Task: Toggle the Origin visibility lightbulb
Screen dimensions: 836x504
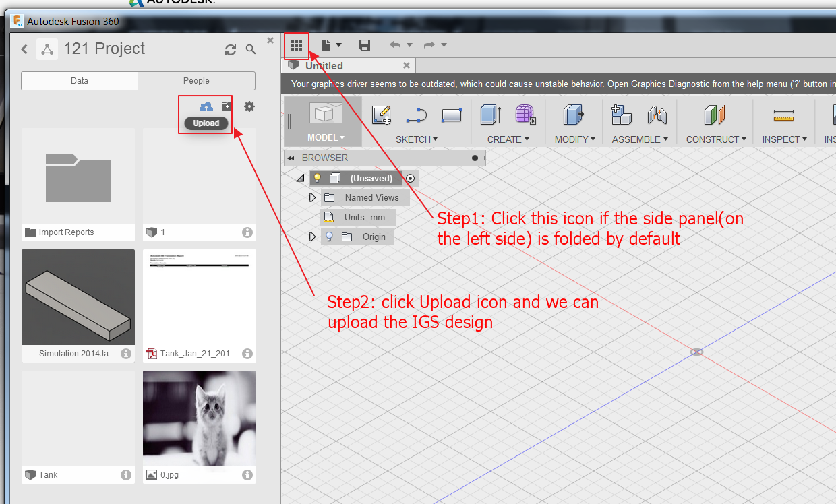Action: 329,237
